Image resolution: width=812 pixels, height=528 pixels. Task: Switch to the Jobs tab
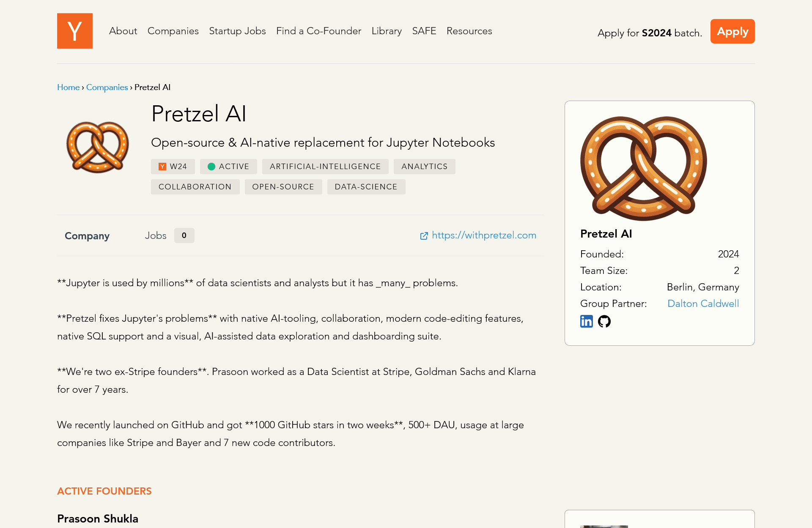click(156, 235)
